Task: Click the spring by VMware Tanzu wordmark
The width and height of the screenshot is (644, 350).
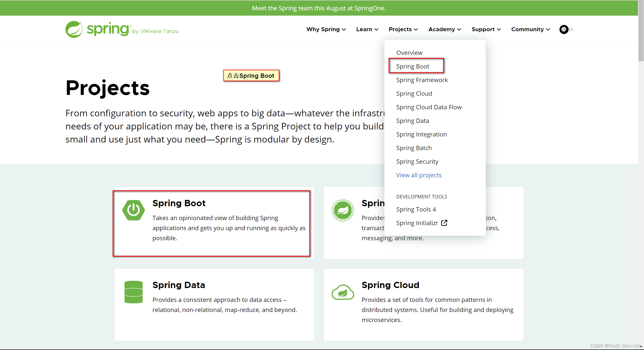Action: [x=133, y=29]
